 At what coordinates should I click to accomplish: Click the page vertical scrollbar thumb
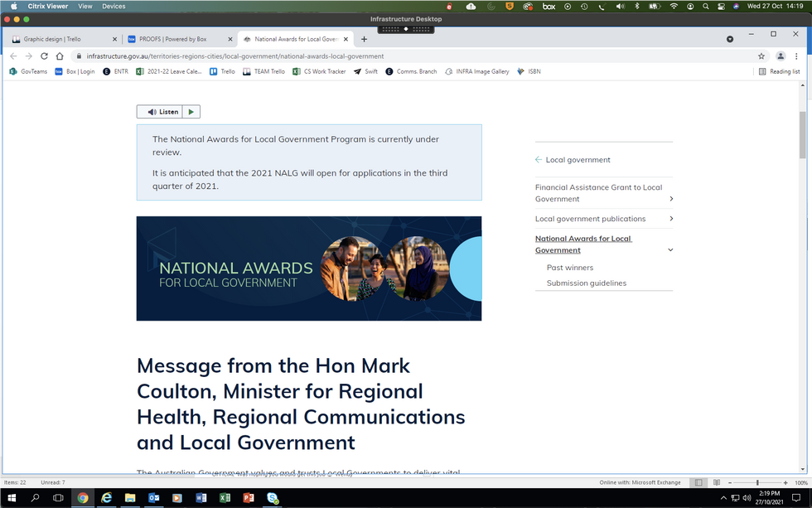click(803, 134)
